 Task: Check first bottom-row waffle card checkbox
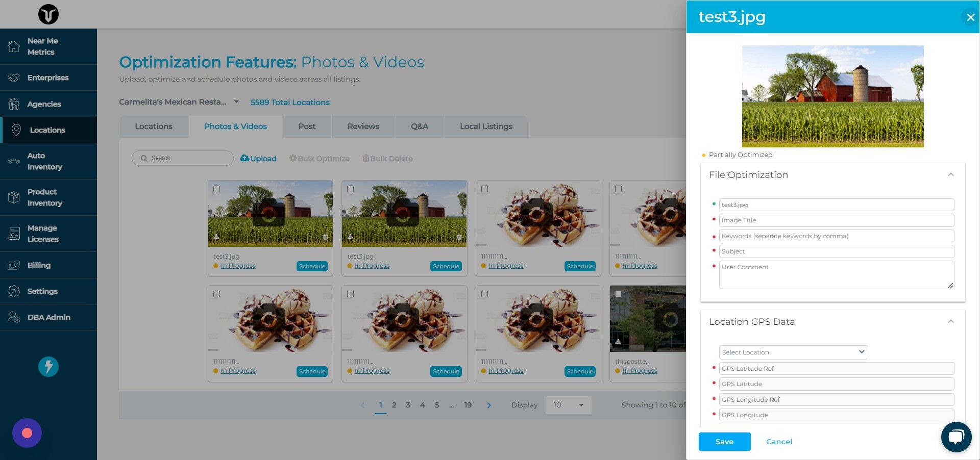216,294
